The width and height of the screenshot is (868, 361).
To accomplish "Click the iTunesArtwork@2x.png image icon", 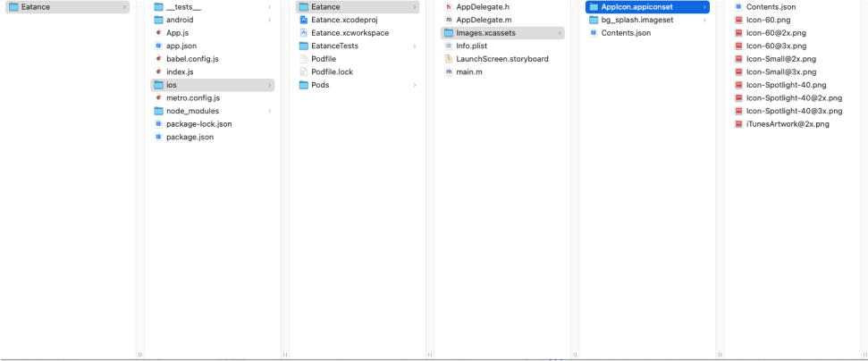I will click(x=738, y=124).
